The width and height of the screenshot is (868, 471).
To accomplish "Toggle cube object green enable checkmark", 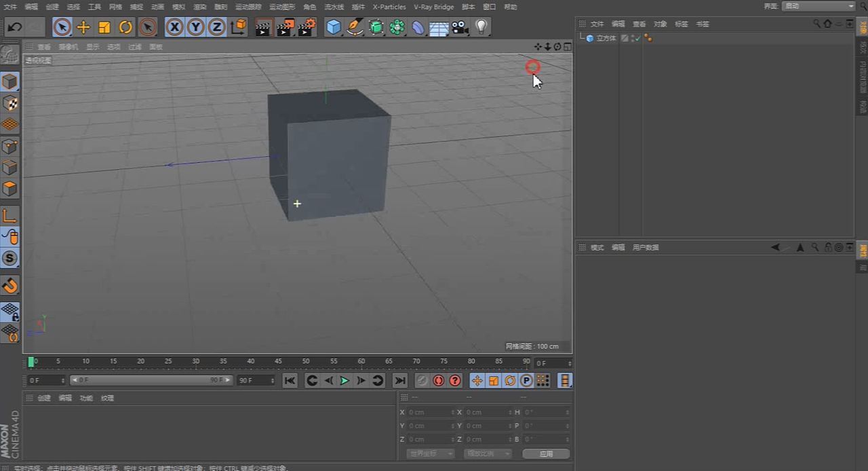I will pyautogui.click(x=637, y=40).
